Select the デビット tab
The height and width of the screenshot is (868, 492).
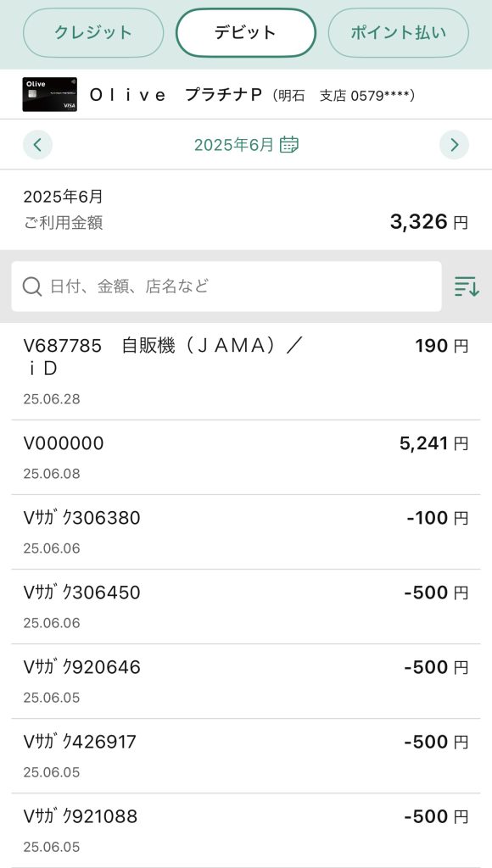(246, 33)
